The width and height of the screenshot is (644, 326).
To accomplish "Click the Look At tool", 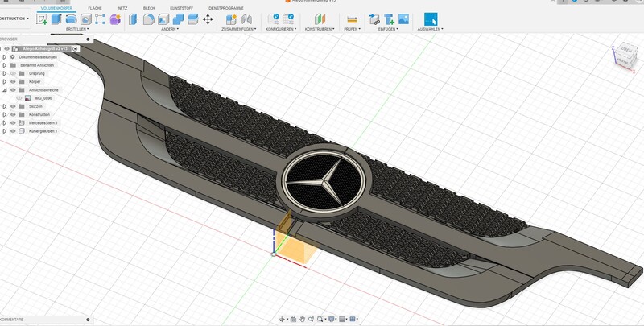I will point(293,319).
